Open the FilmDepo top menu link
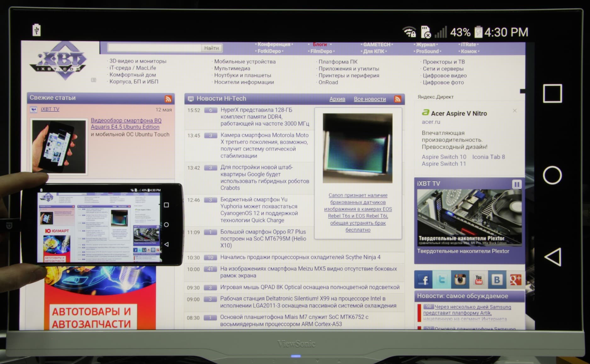Viewport: 590px width, 364px height. [x=321, y=51]
